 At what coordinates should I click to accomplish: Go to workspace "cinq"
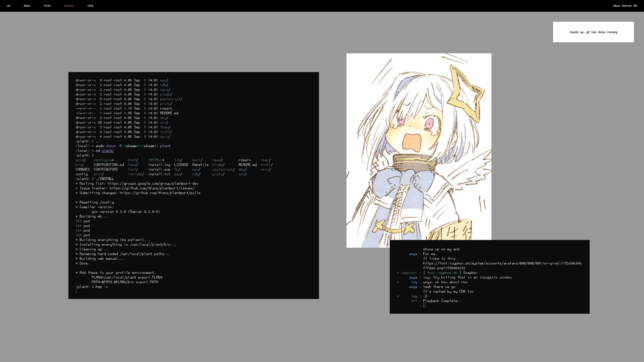click(90, 6)
